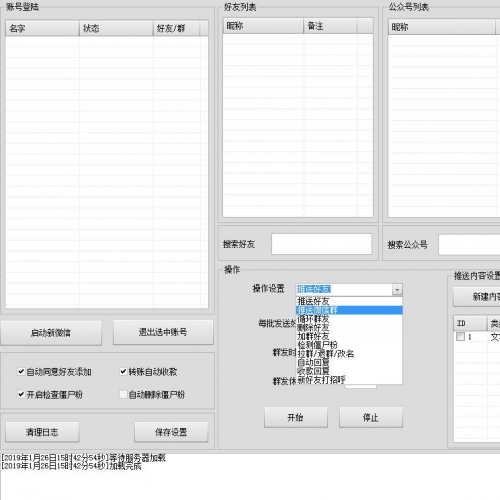This screenshot has height=500, width=500.
Task: Disable the 开启检查僵尸粉 checkbox
Action: (x=21, y=394)
